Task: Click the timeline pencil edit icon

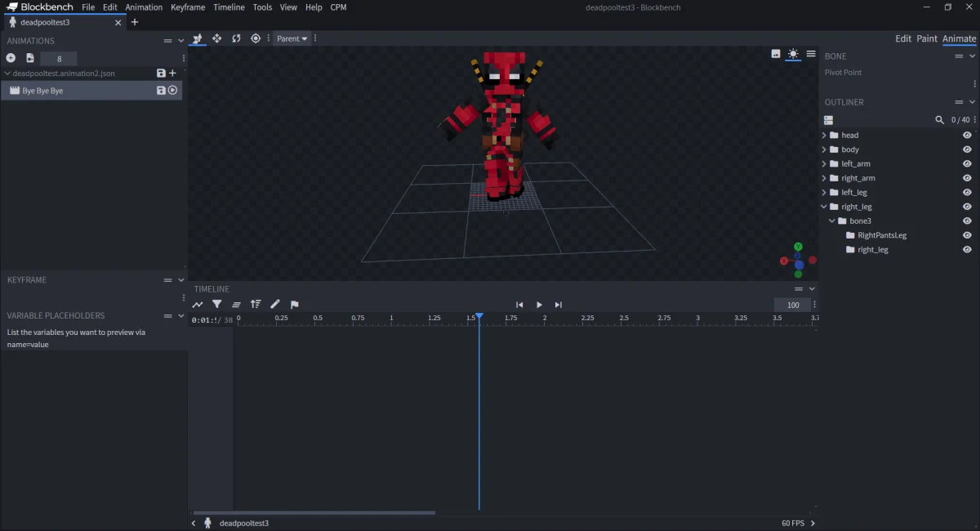Action: click(275, 305)
